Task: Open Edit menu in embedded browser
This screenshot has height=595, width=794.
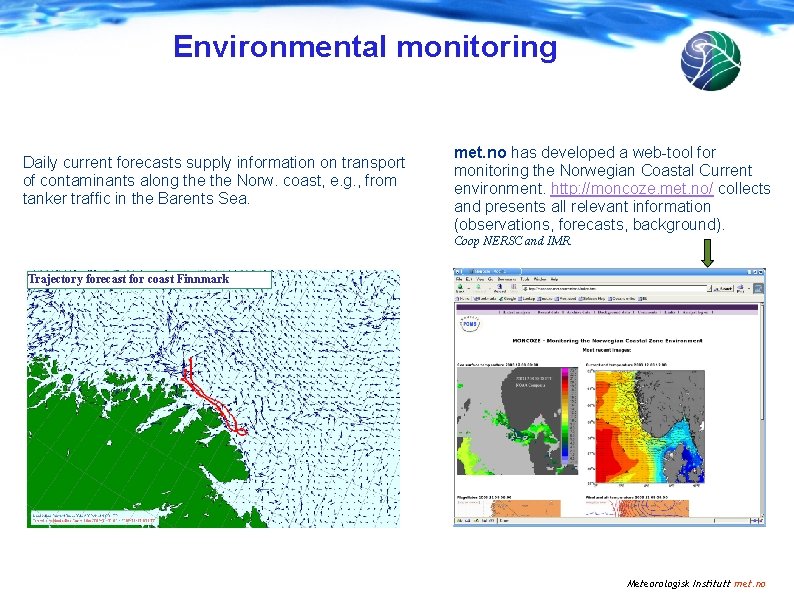Action: [x=469, y=279]
